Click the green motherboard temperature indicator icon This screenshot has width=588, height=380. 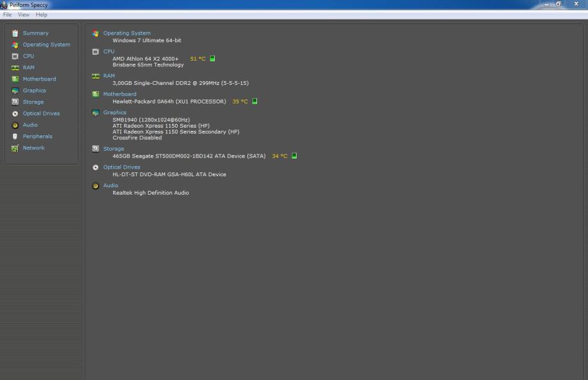[x=254, y=101]
